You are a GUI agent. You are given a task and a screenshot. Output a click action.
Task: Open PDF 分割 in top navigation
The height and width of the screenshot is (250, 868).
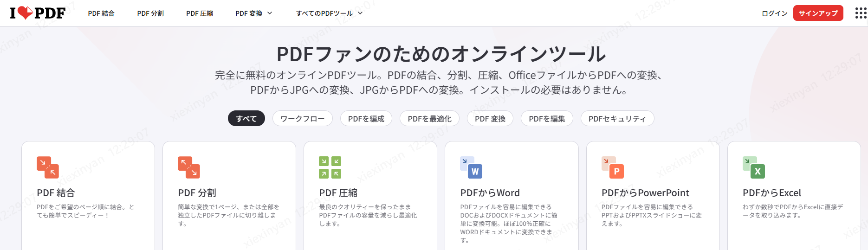point(150,13)
